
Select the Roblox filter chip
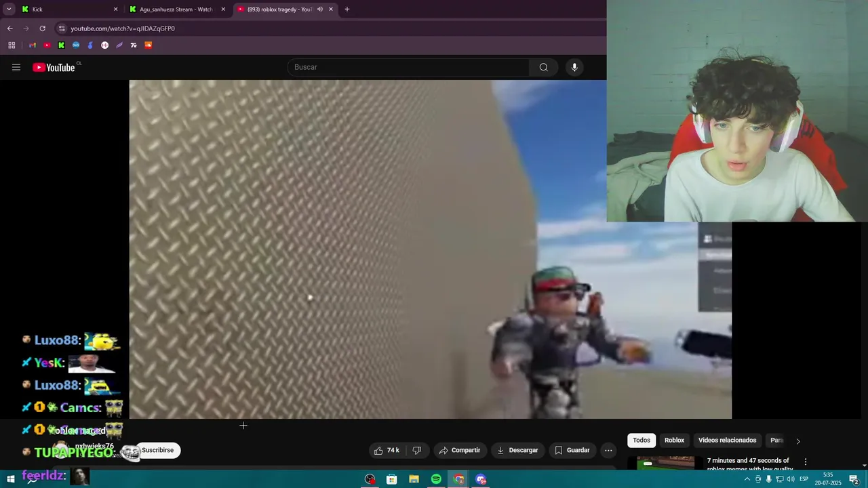coord(674,440)
